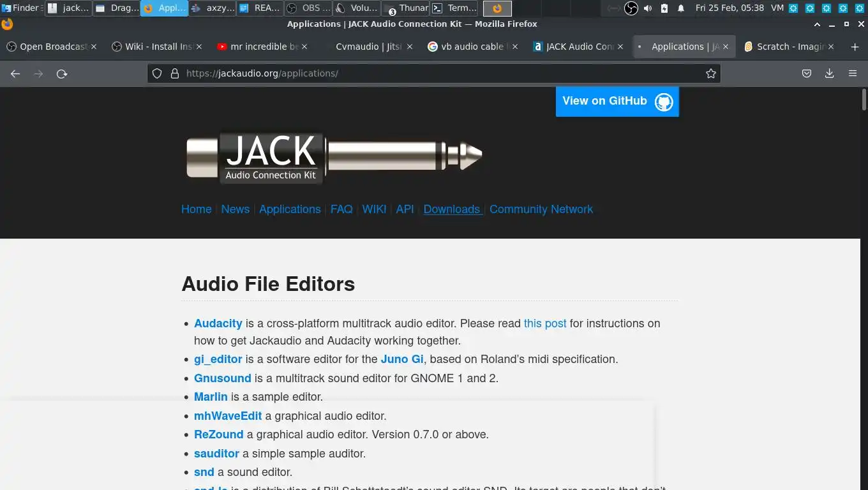Click the View on GitHub button

(x=617, y=101)
